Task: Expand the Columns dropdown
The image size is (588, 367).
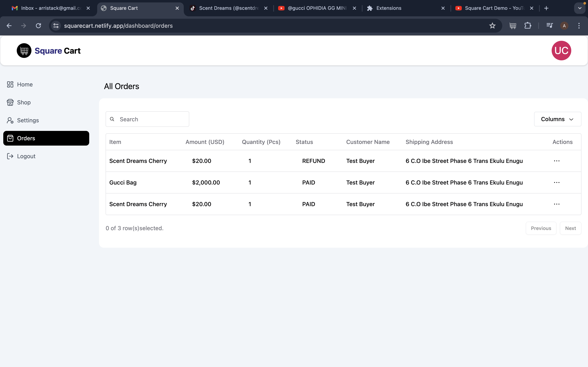Action: point(557,119)
